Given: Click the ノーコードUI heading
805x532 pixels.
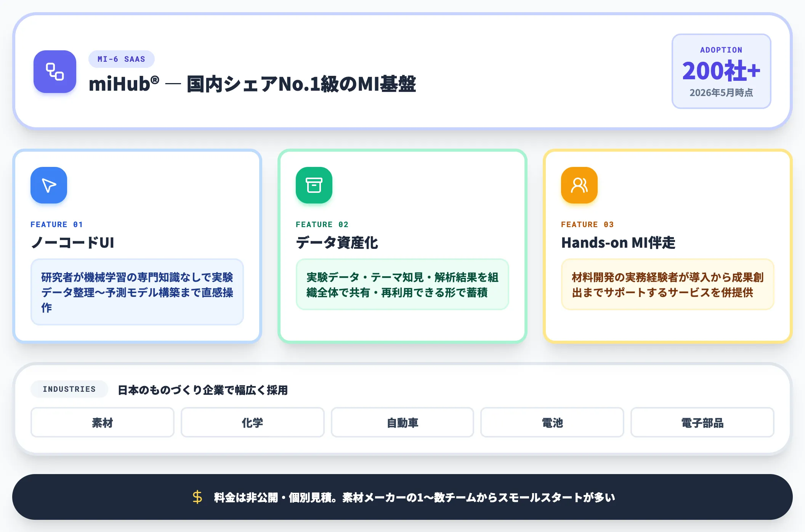Looking at the screenshot, I should [x=72, y=243].
